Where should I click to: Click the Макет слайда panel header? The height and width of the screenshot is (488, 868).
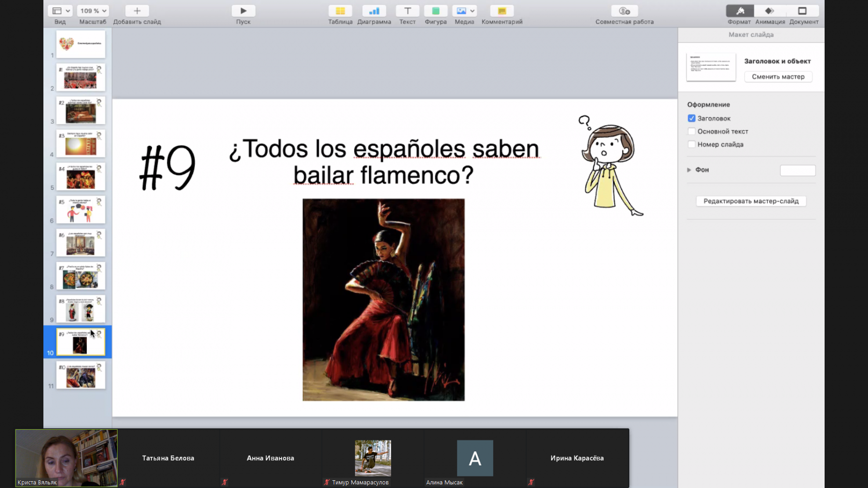tap(751, 35)
